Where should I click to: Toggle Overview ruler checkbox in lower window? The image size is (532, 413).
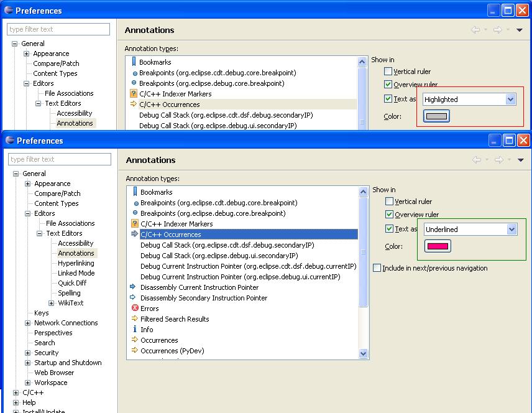[x=389, y=215]
